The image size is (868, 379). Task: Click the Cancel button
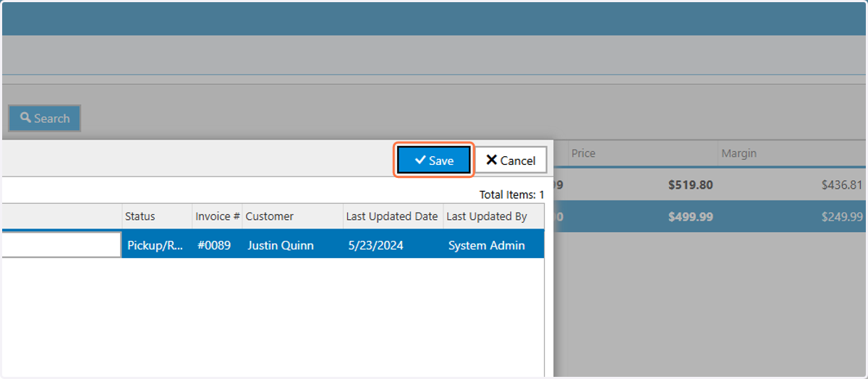[511, 160]
